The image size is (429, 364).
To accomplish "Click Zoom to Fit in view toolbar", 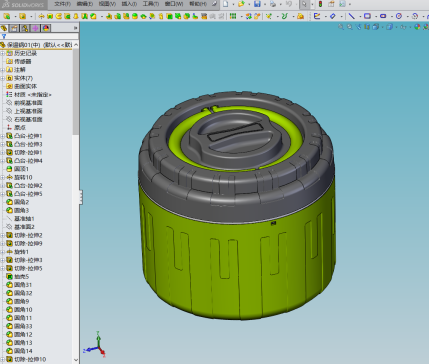I will click(341, 27).
